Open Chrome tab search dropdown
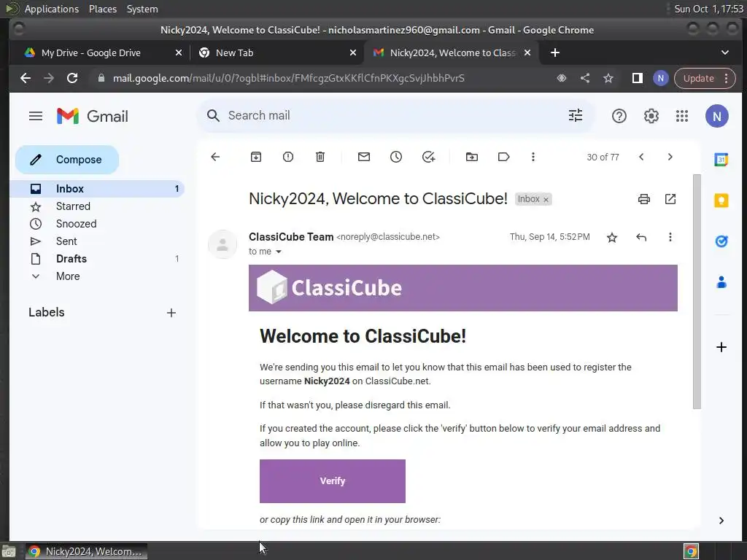This screenshot has width=747, height=560. tap(724, 52)
